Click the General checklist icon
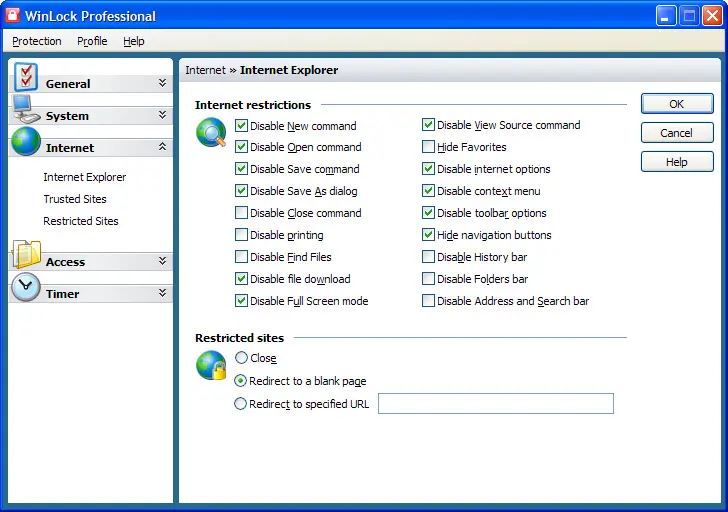The image size is (728, 512). 26,77
